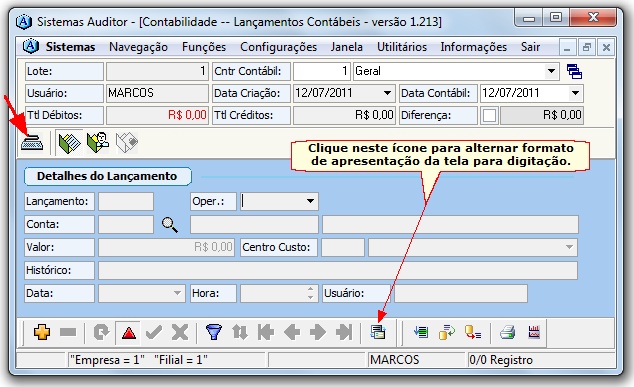
Task: Click the typewriter icon below Ttl Débitos
Action: click(32, 142)
